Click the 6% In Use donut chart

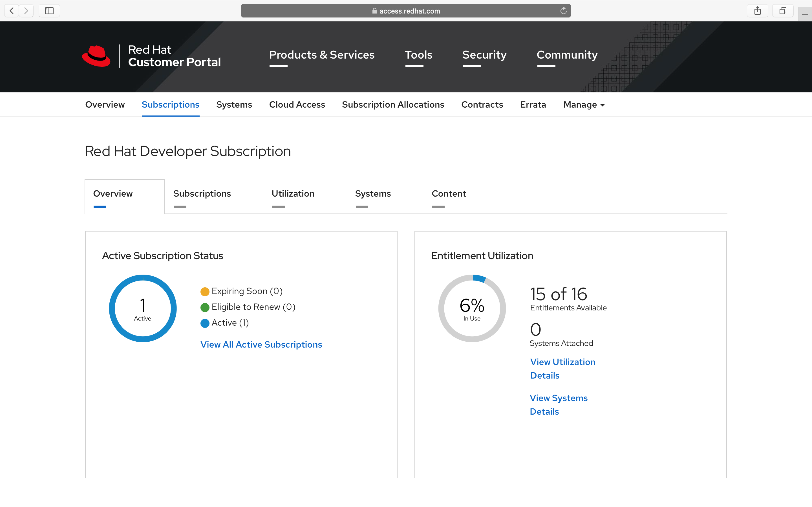[x=472, y=308]
